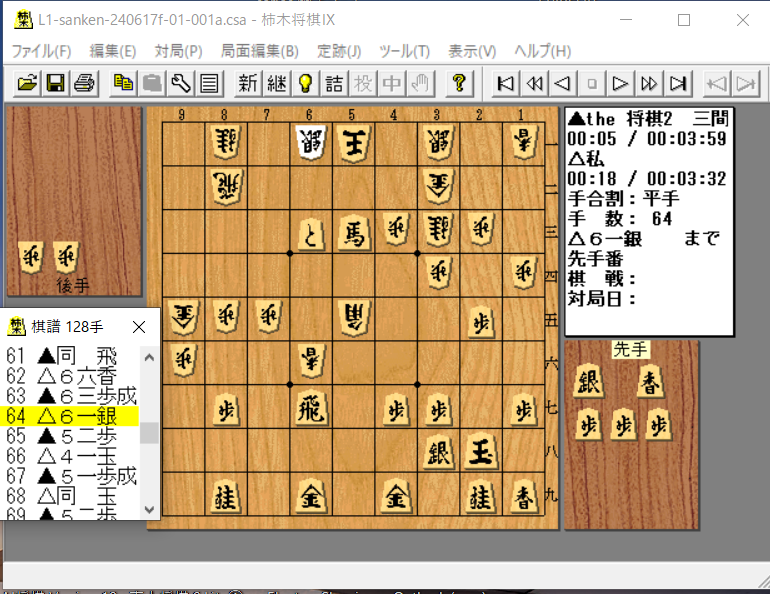The width and height of the screenshot is (770, 594).
Task: Open the ツール(T) menu
Action: [x=404, y=51]
